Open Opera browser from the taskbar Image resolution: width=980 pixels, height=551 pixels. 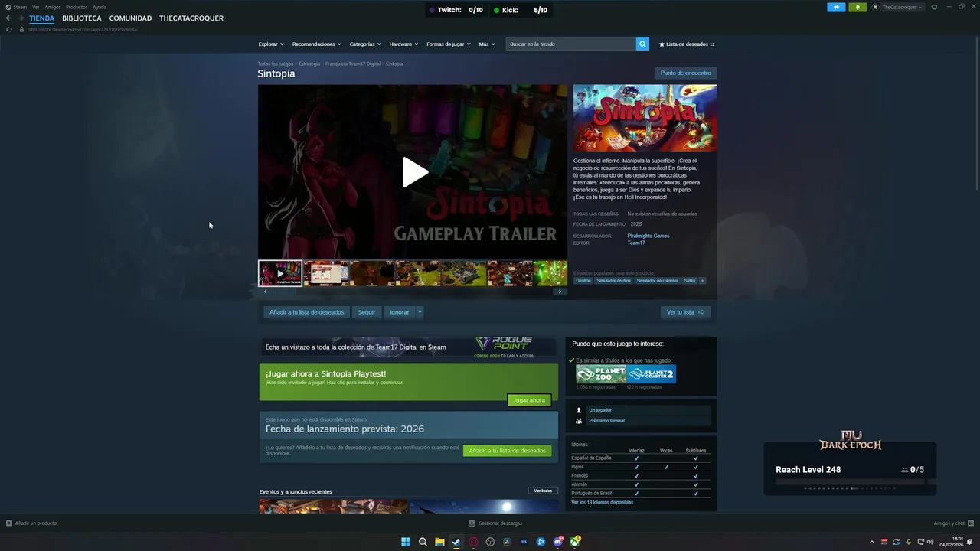[x=473, y=542]
